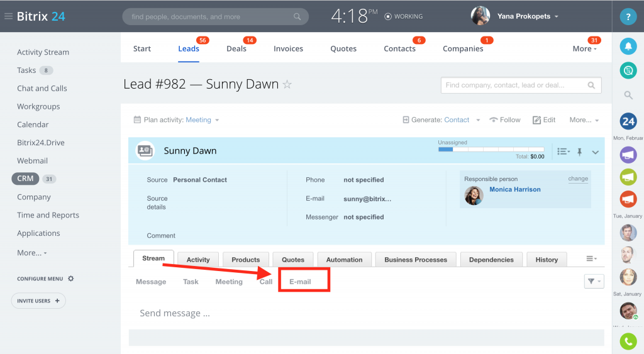Choose the Task action in stream

click(x=191, y=282)
